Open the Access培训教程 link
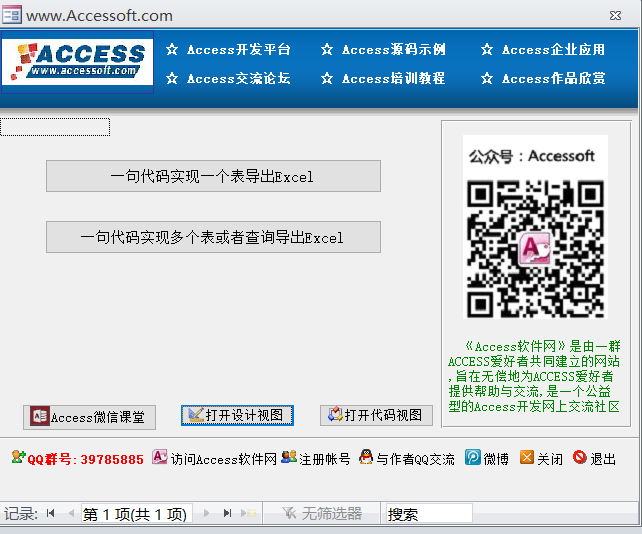This screenshot has width=642, height=534. [x=393, y=78]
